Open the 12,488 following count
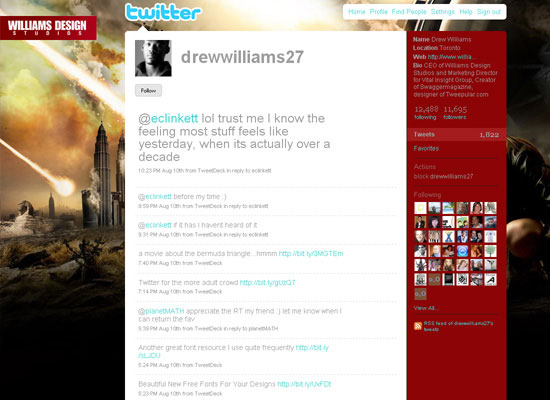The image size is (550, 400). 426,112
